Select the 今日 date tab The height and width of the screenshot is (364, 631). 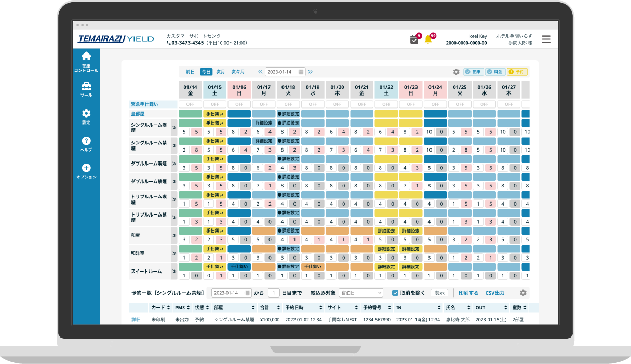click(x=206, y=72)
